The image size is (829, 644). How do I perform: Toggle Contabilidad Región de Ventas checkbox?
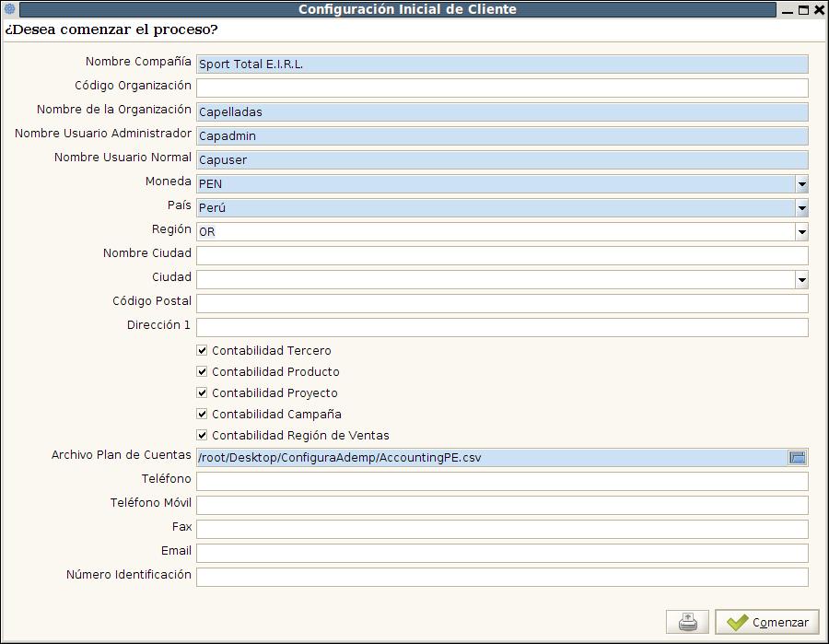[202, 435]
